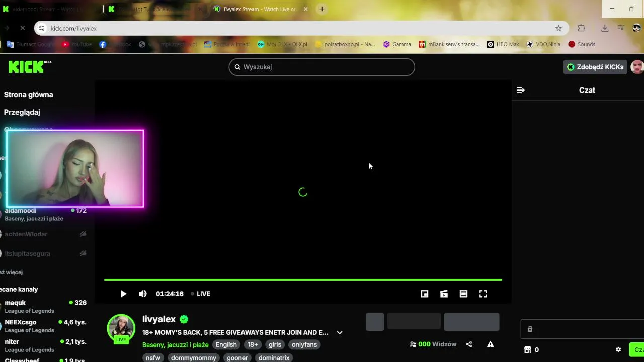Select the girls tag
This screenshot has width=644, height=362.
coord(275,345)
